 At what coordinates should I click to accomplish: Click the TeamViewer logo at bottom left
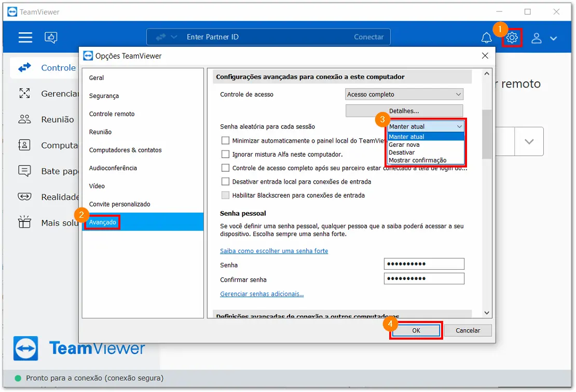[26, 348]
